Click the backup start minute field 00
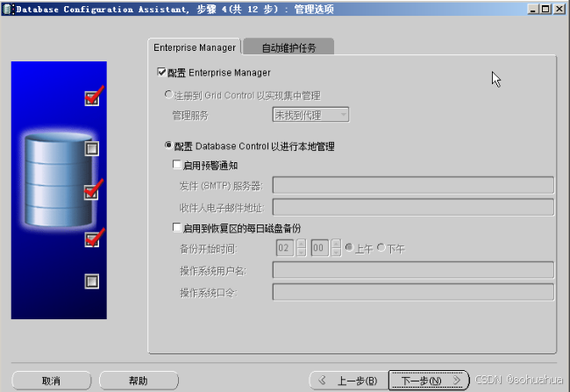The image size is (570, 392). (x=320, y=248)
